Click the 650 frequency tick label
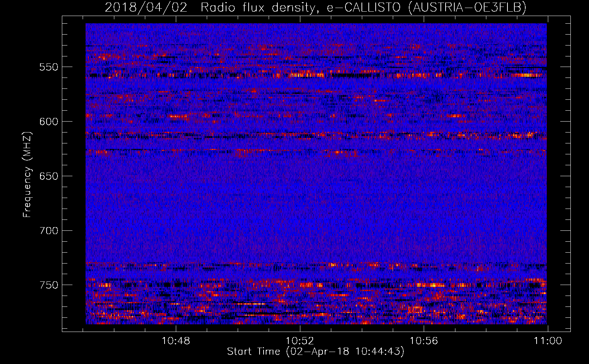 click(x=49, y=176)
